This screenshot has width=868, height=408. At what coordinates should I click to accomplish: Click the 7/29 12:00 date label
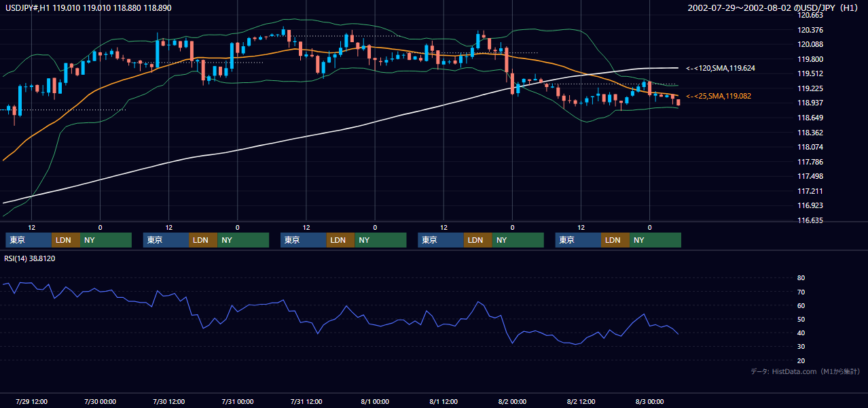coord(31,401)
